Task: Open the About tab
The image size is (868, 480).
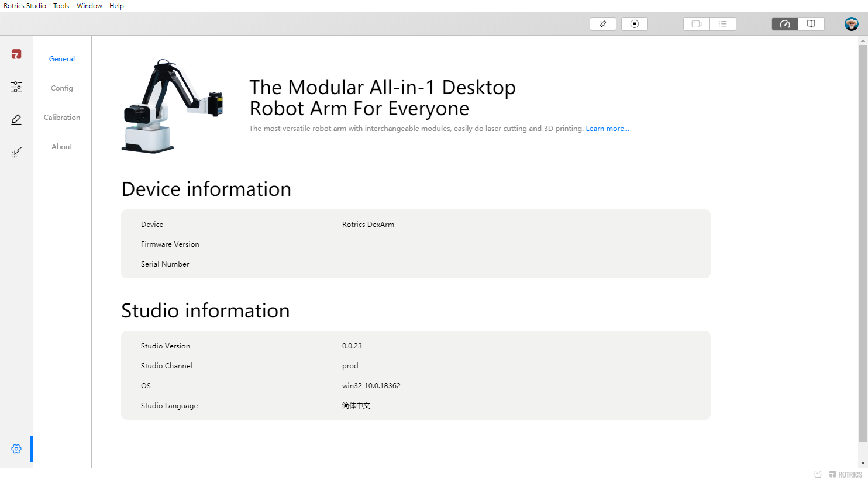Action: [x=62, y=147]
